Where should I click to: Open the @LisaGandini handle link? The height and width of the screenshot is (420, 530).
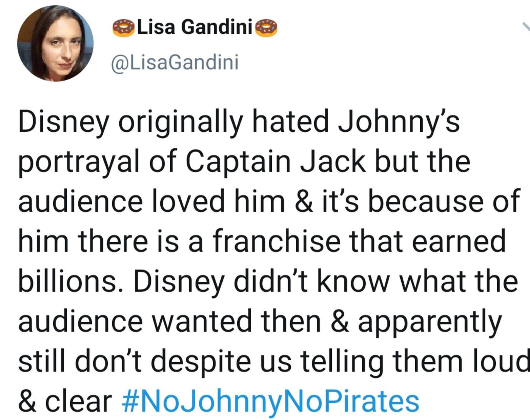[x=175, y=63]
